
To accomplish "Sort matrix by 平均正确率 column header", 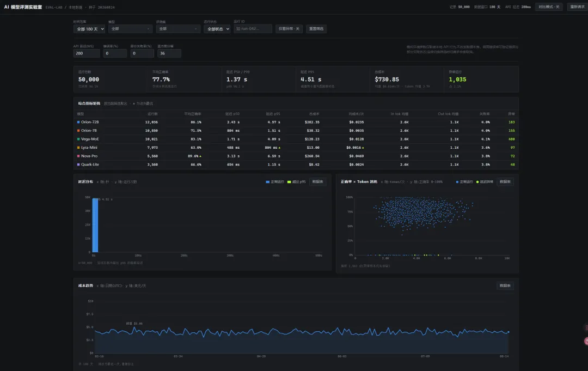I will click(x=192, y=114).
